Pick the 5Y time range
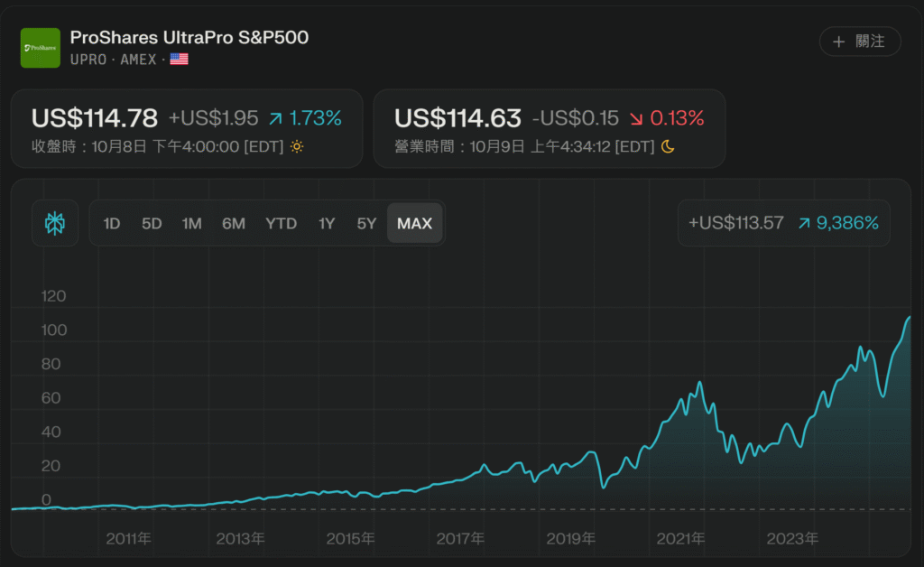 tap(366, 223)
